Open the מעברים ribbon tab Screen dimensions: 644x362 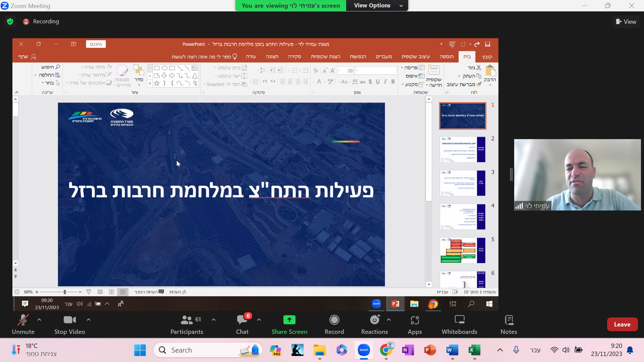pos(384,57)
